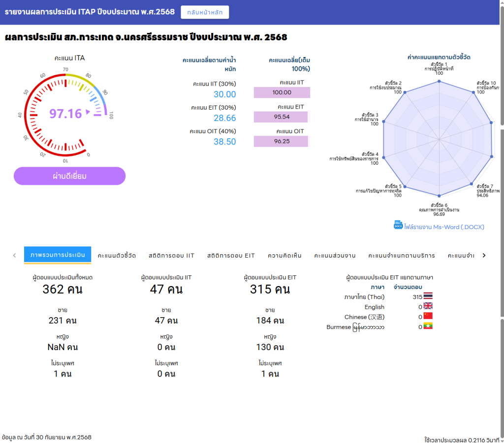This screenshot has height=443, width=504.
Task: Click the Thailand flag icon
Action: pos(428,296)
